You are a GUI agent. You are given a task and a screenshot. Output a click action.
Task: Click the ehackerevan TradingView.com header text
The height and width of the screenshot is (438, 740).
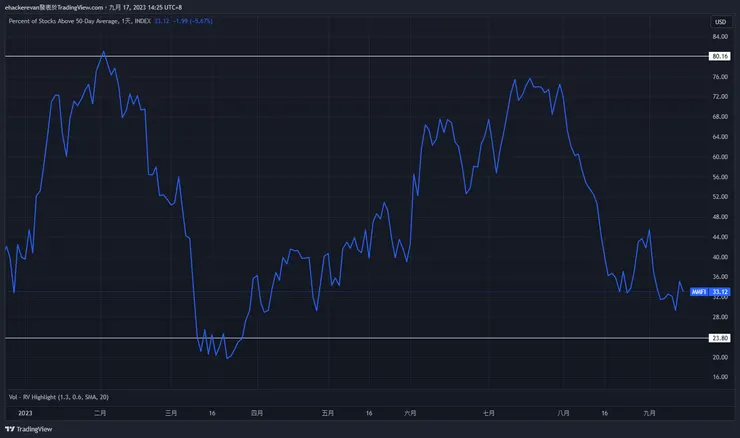[x=54, y=8]
